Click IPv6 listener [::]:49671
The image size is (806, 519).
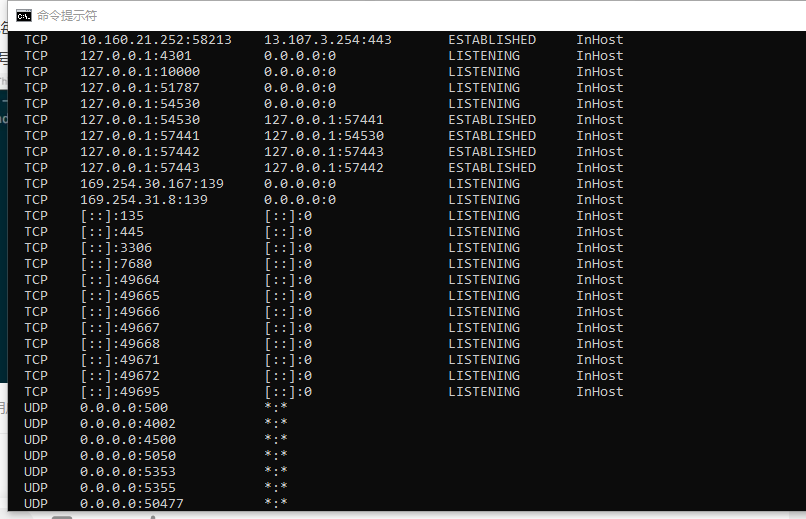tap(120, 360)
